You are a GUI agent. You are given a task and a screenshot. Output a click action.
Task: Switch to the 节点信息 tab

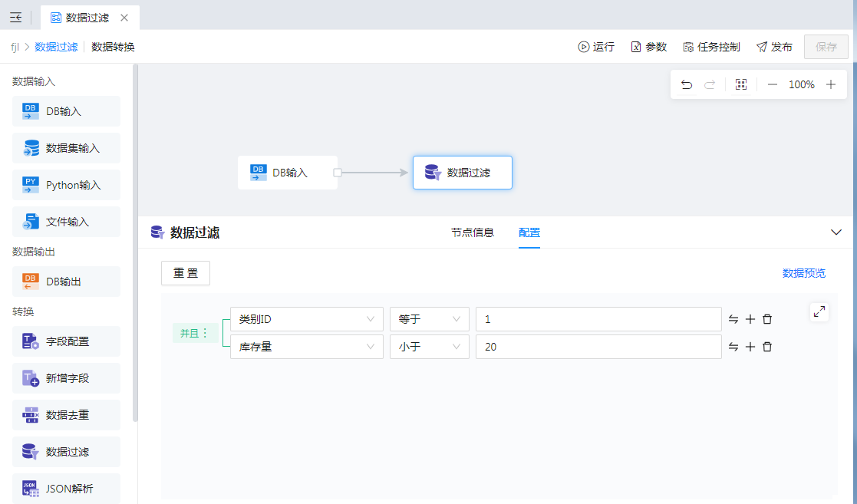point(472,232)
